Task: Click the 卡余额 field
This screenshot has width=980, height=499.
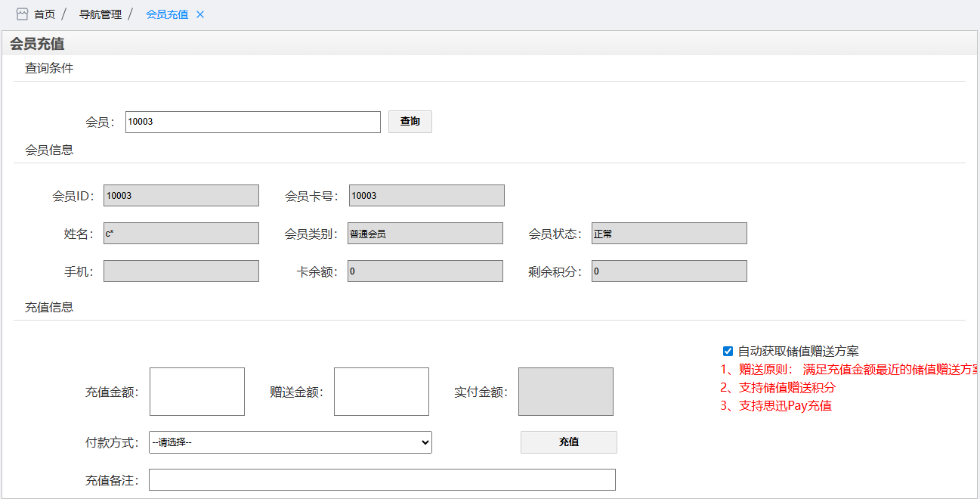Action: [x=425, y=271]
